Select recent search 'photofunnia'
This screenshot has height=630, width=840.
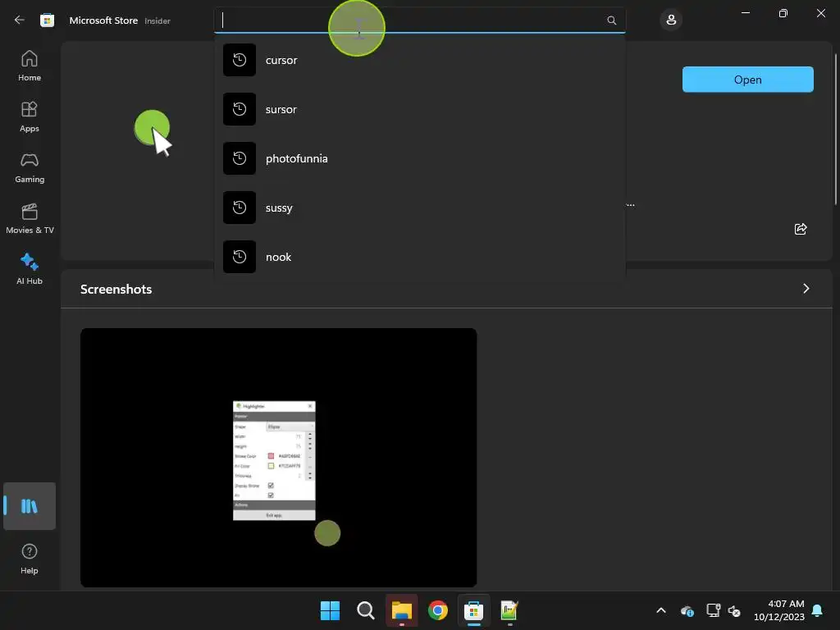[419, 158]
